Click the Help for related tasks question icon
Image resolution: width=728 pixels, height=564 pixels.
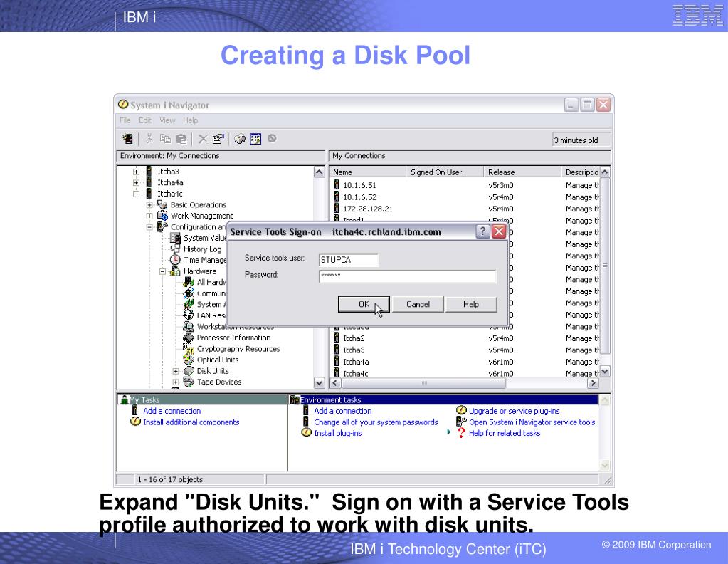click(x=461, y=433)
